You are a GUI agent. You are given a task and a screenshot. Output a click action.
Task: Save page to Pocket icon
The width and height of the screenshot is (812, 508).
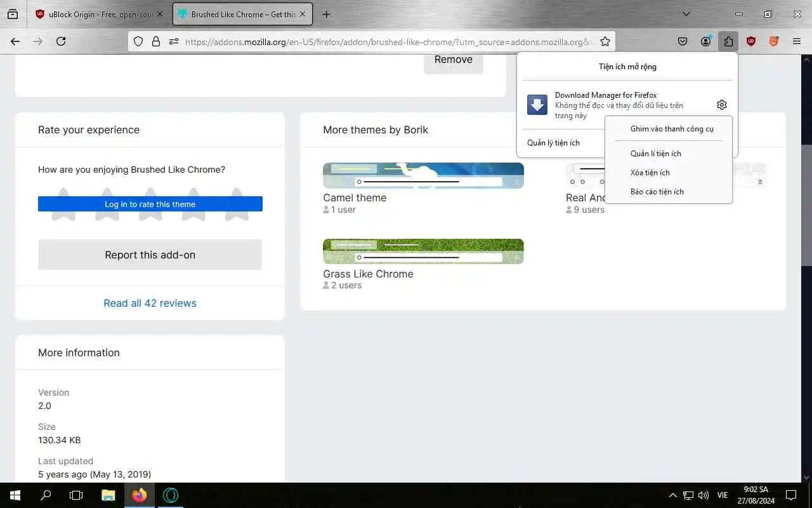683,41
